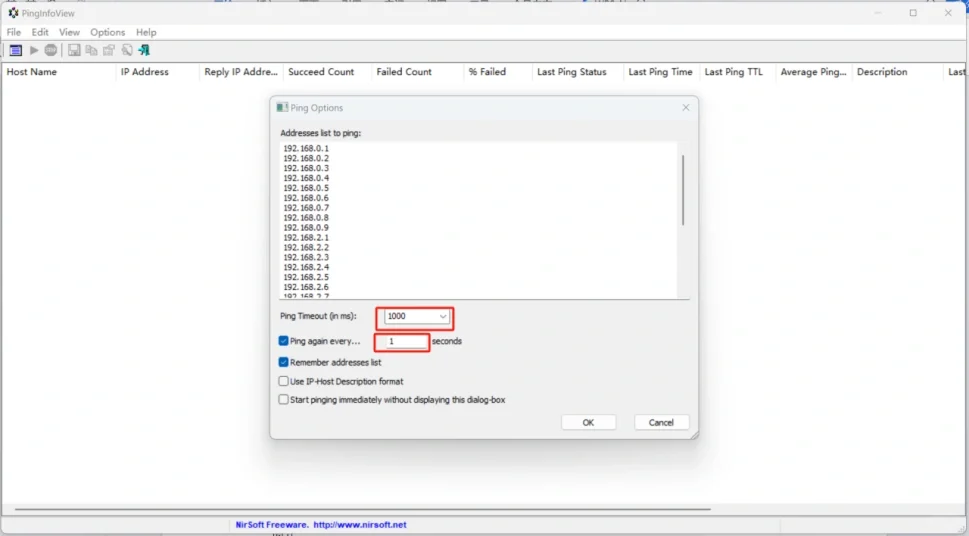Screen dimensions: 969x536
Task: Open the File menu
Action: (14, 32)
